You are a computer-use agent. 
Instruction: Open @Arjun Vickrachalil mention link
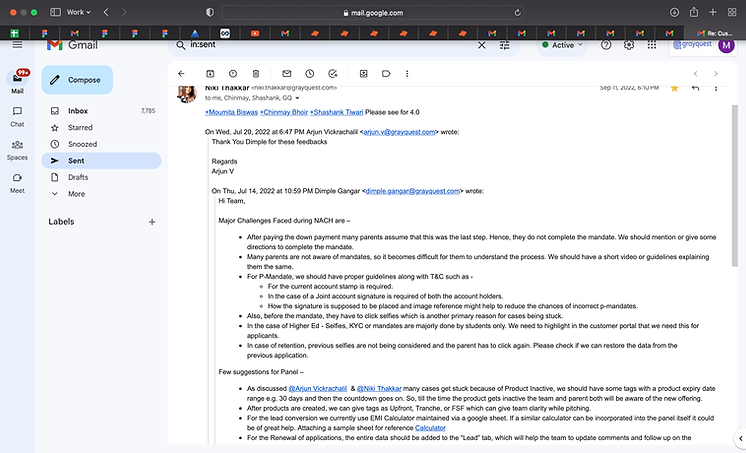coord(317,388)
